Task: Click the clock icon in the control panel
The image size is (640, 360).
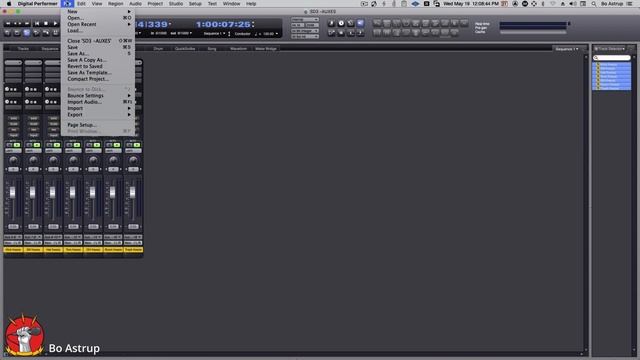Action: 341,23
